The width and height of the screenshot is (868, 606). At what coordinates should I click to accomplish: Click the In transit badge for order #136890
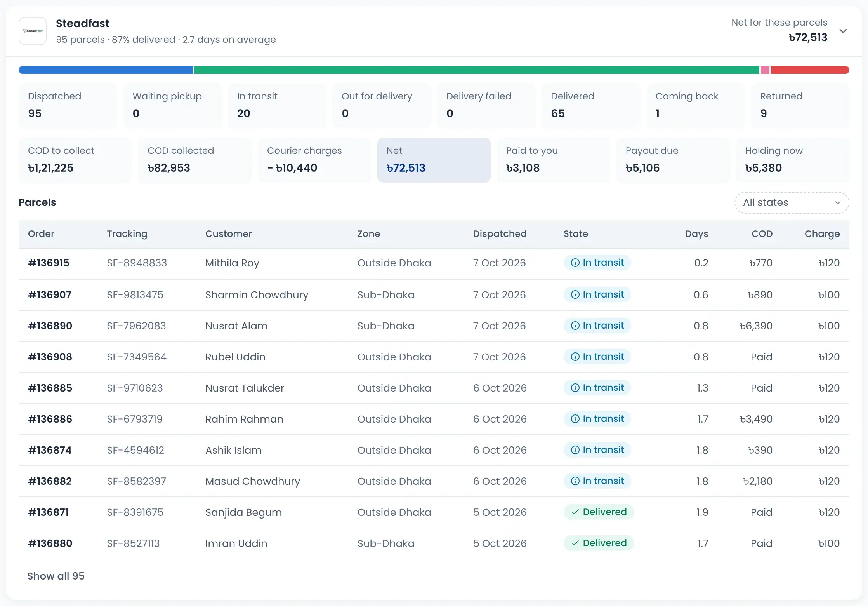click(x=597, y=326)
